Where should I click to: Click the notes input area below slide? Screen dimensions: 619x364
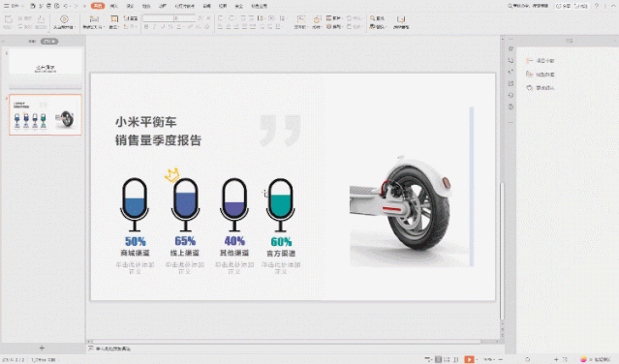113,349
